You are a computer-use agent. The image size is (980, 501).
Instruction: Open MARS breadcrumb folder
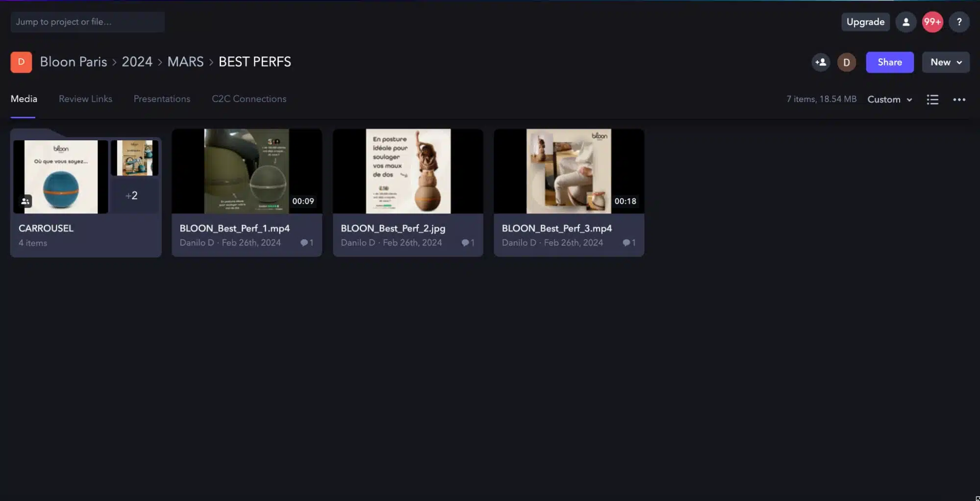click(x=185, y=62)
